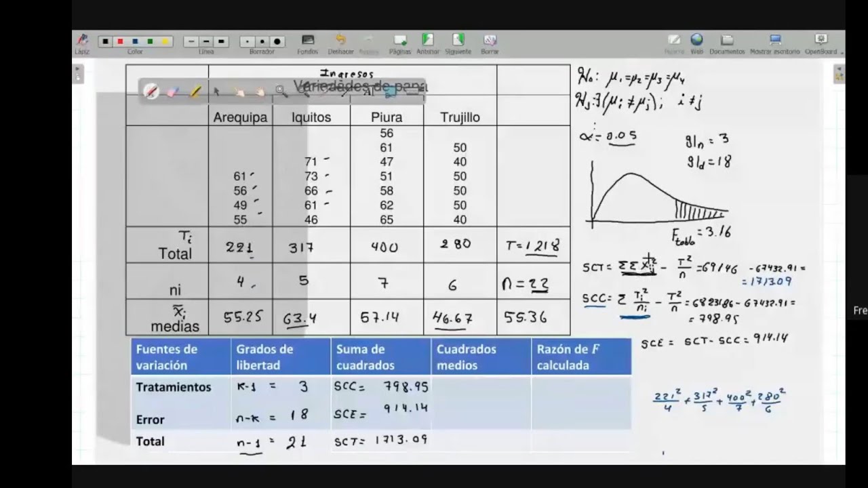Choose the smallest eraser size

(x=248, y=41)
